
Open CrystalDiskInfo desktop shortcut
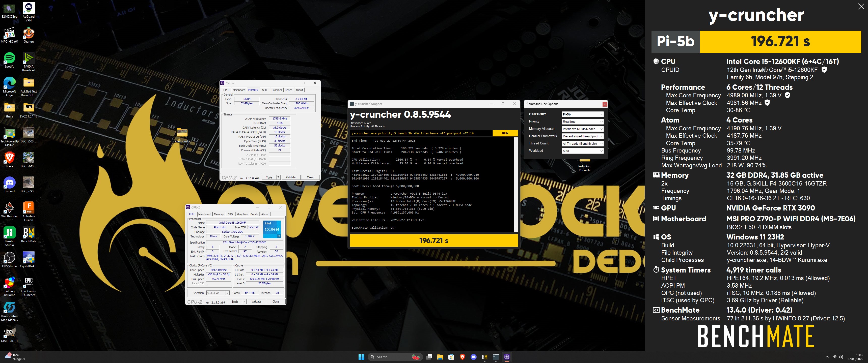tap(29, 260)
